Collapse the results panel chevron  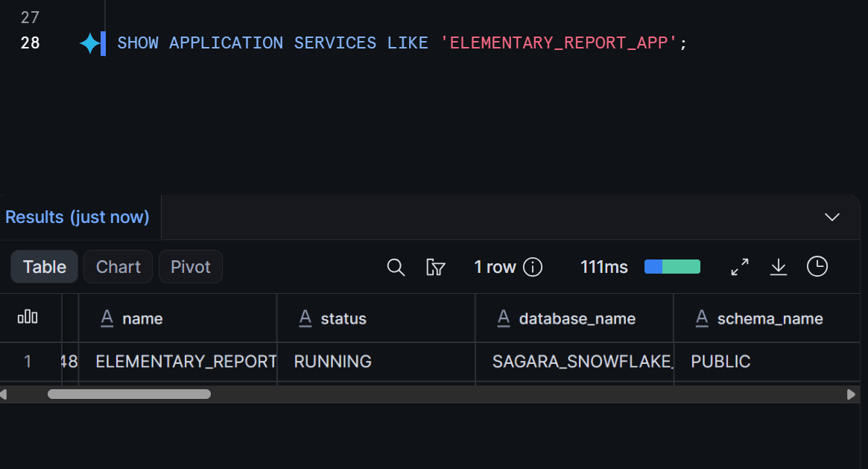pos(832,217)
